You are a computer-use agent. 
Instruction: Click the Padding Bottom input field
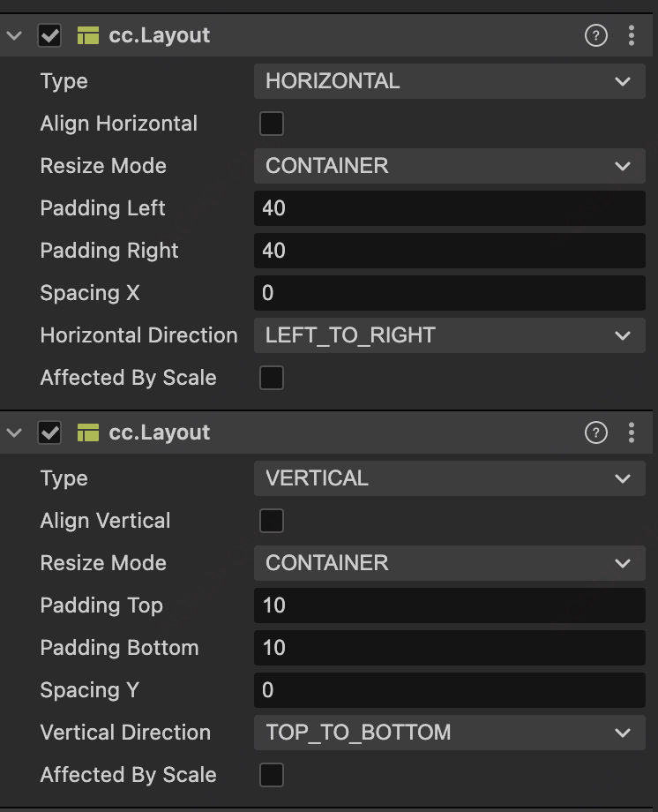pyautogui.click(x=449, y=648)
